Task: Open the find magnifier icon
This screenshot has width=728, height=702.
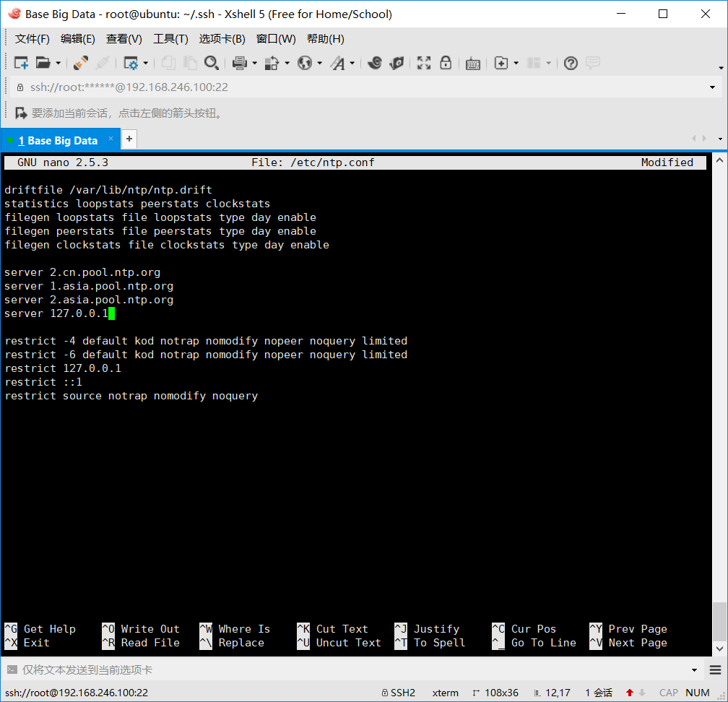Action: pos(212,63)
